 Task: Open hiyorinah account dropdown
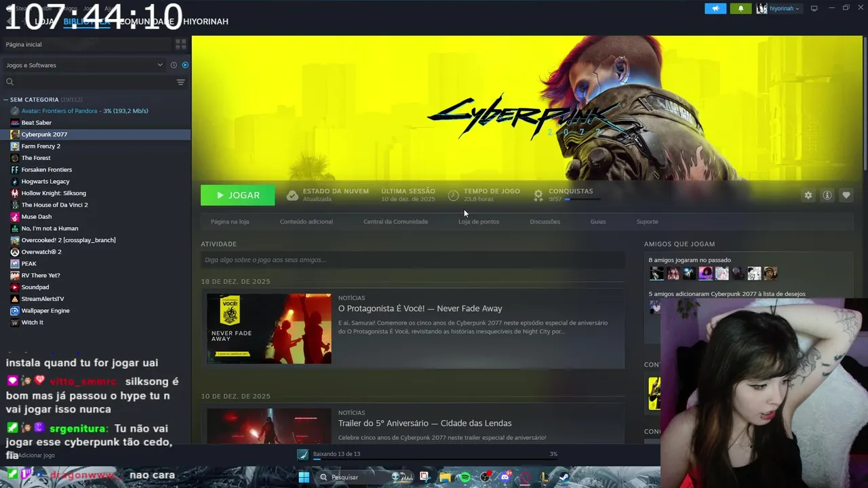778,9
